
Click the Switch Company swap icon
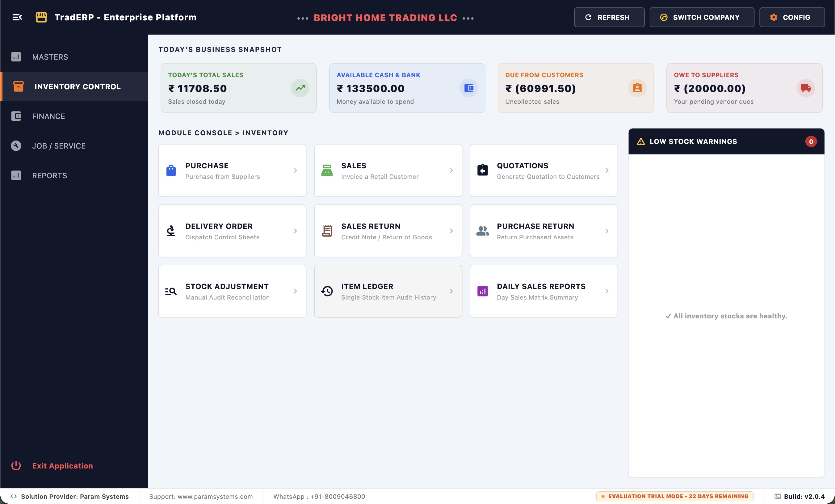[x=664, y=17]
